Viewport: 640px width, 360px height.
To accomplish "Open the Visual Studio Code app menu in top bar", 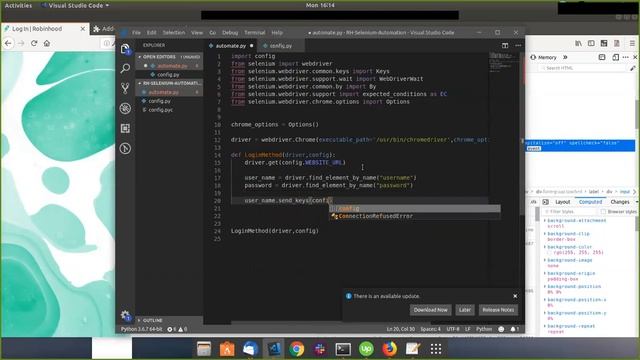I will [x=76, y=5].
